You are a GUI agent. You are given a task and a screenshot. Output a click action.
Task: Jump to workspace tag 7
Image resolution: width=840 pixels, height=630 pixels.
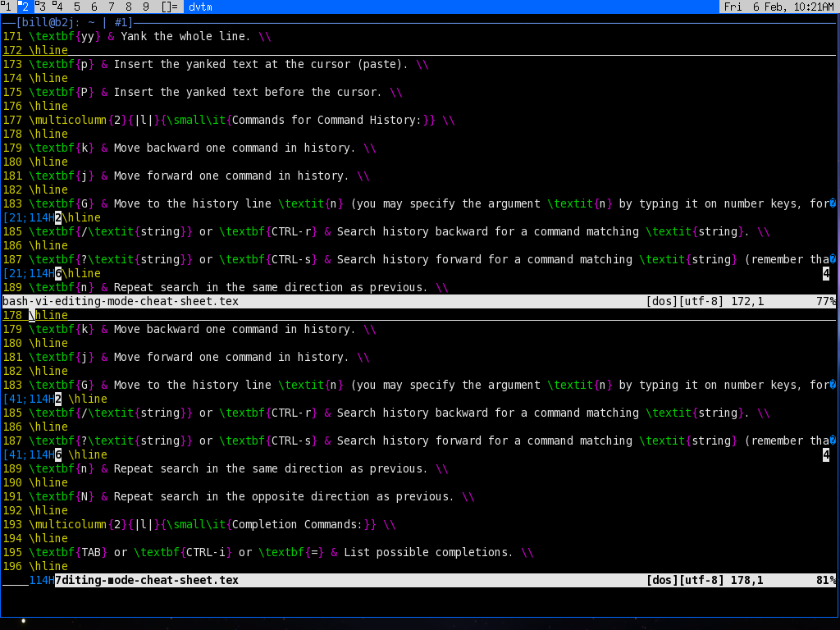click(112, 7)
